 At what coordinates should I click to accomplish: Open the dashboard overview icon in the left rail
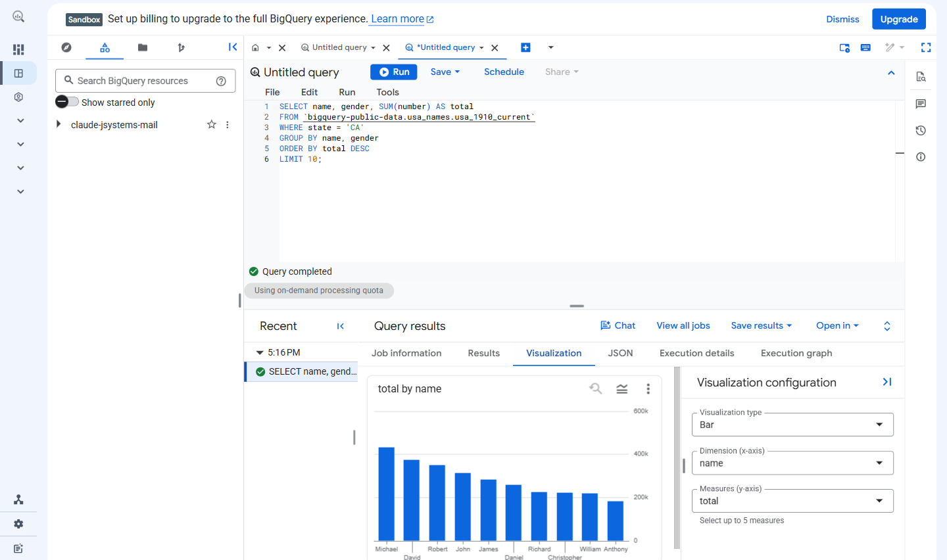[18, 49]
